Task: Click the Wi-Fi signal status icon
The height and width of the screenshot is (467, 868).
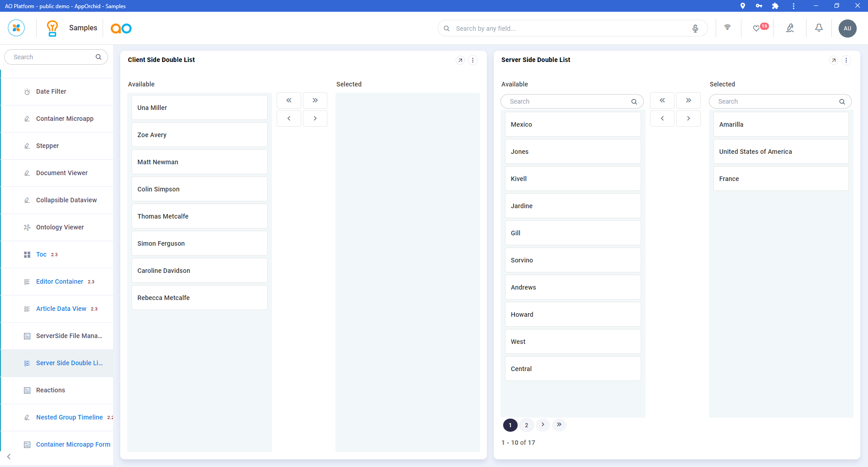Action: 727,28
